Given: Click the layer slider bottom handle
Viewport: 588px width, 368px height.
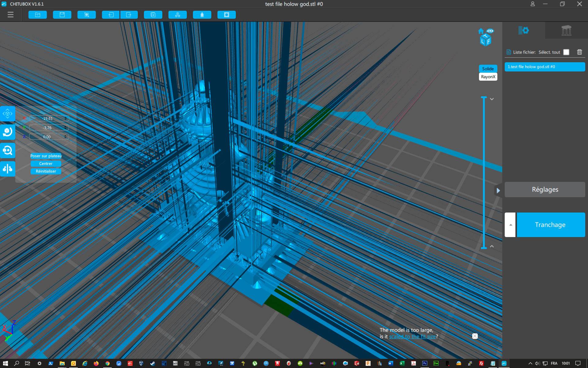Looking at the screenshot, I should coord(484,248).
